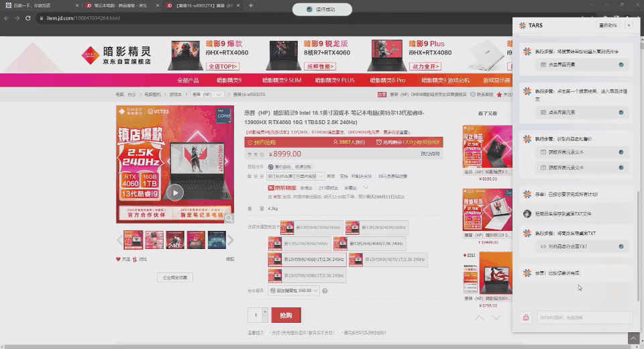
Task: Select the product thumbnail showing 240
Action: pos(175,240)
